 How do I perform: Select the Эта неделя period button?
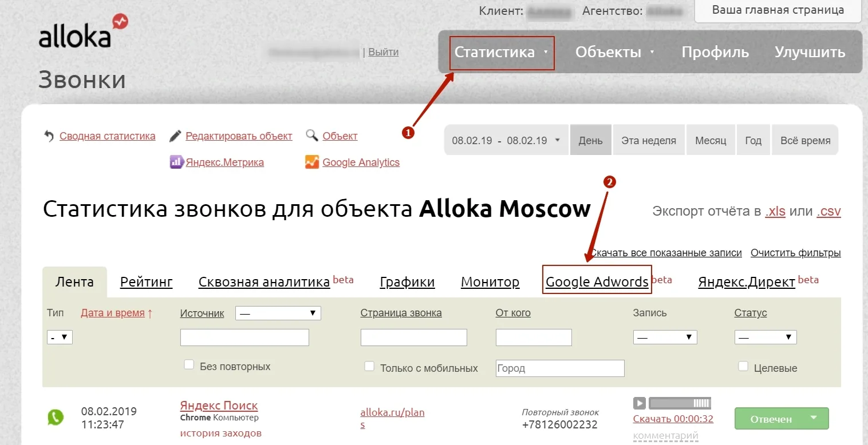coord(649,140)
